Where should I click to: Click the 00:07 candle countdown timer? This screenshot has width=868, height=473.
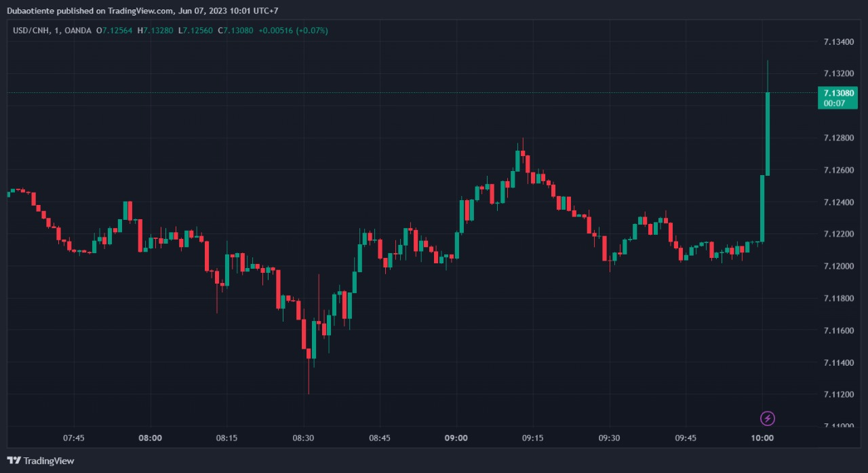point(833,103)
